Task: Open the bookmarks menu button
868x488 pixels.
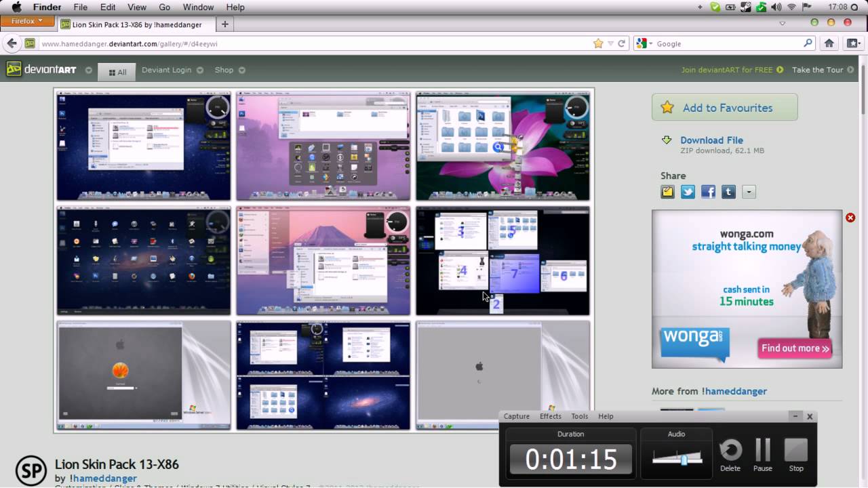Action: [853, 43]
